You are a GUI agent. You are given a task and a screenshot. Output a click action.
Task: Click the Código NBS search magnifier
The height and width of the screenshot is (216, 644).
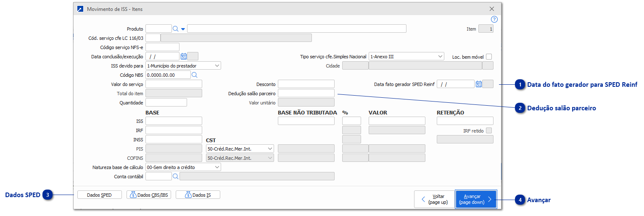(x=195, y=75)
